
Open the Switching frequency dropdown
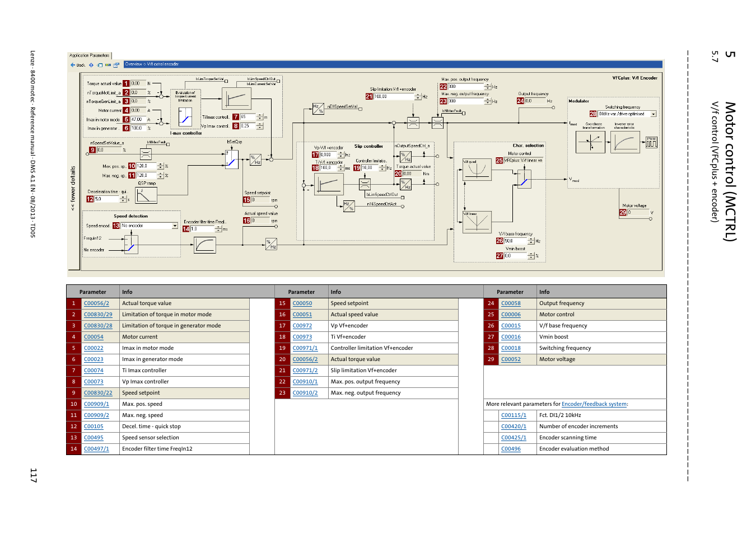click(653, 114)
